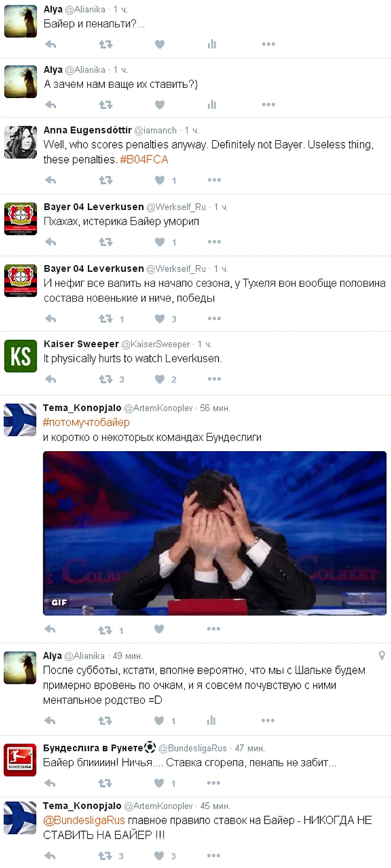Image resolution: width=391 pixels, height=868 pixels.
Task: Reply to Alya's tweet 'Байер и пенальти?'
Action: tap(51, 44)
